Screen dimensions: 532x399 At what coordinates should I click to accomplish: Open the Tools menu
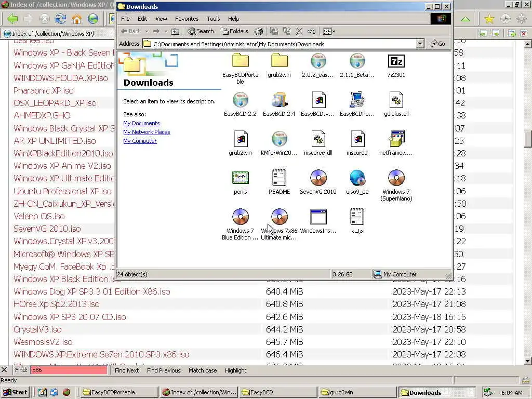pyautogui.click(x=214, y=19)
